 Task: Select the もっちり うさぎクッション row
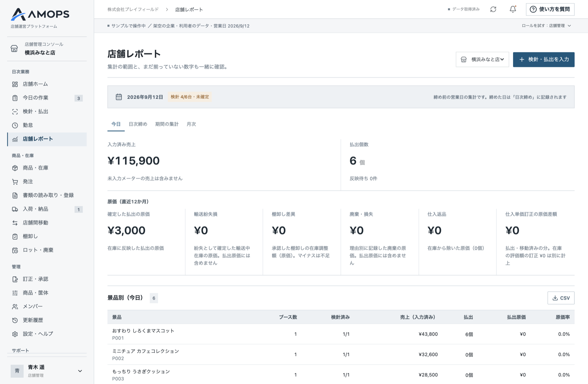[x=341, y=375]
